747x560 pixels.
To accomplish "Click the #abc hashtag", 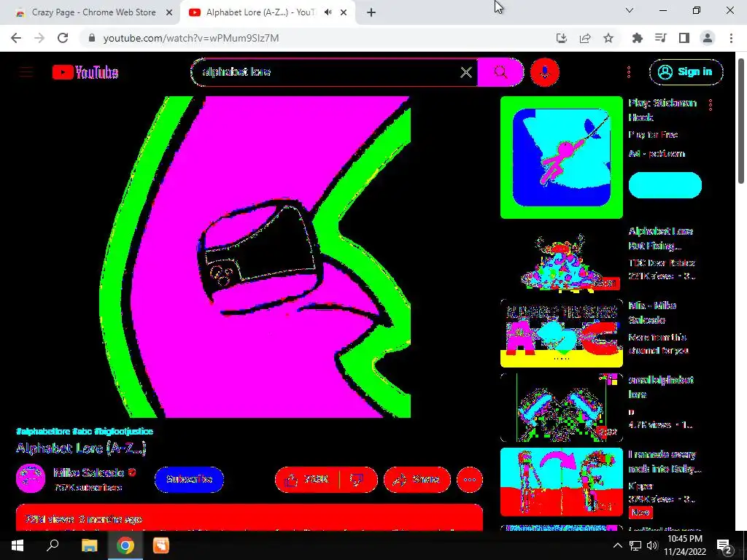I will (x=82, y=432).
